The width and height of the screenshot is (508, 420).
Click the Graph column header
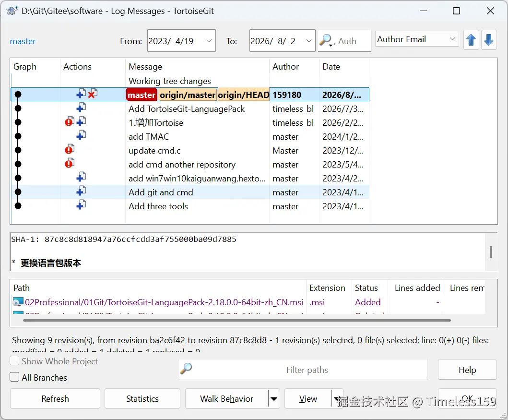click(35, 66)
